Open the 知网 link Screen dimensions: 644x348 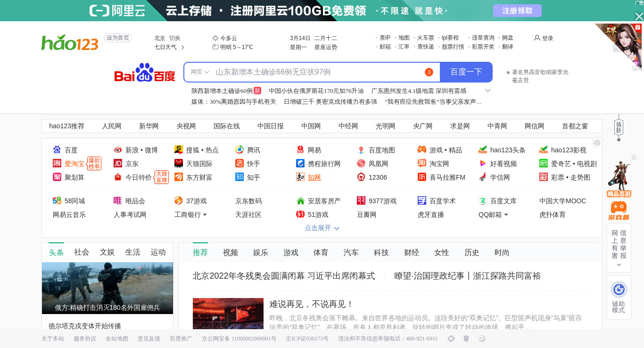click(314, 177)
